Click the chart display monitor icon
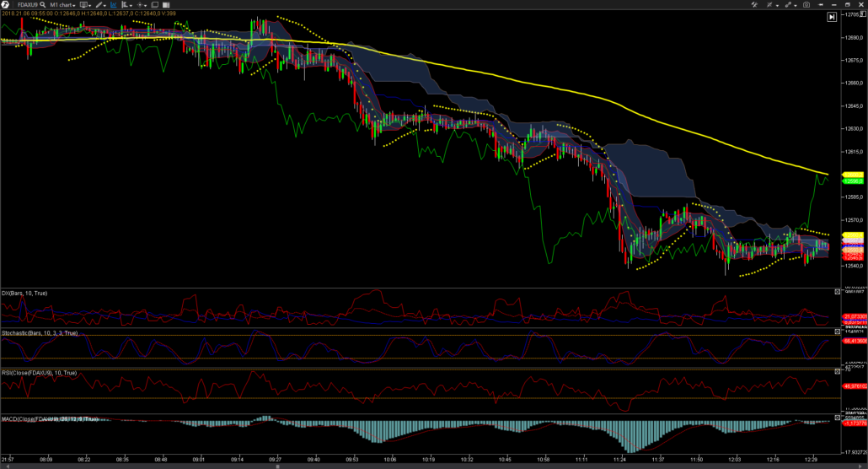 pos(83,4)
